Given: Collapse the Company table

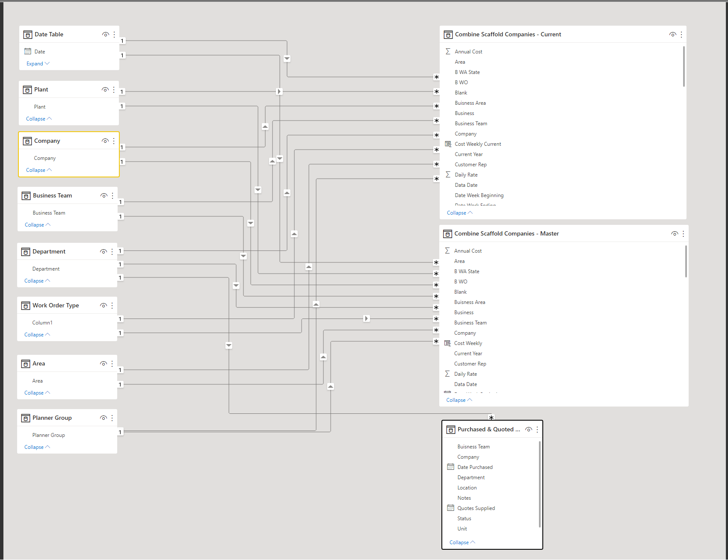Looking at the screenshot, I should [x=39, y=170].
